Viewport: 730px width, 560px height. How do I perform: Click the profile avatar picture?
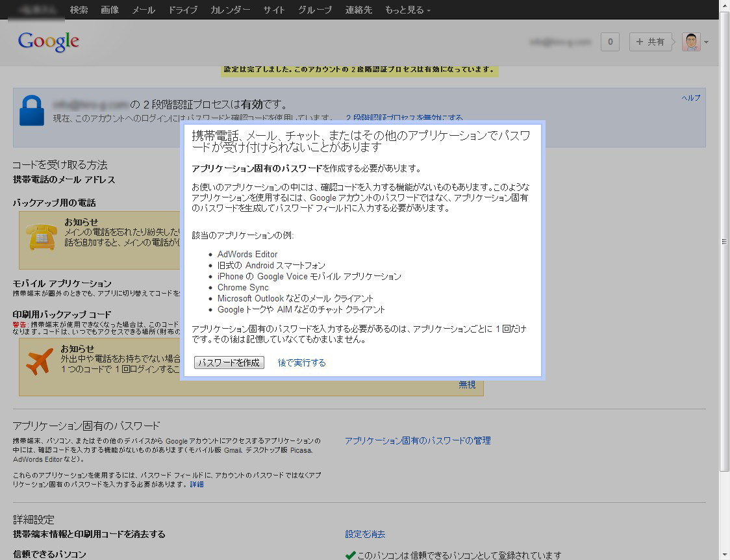click(691, 42)
